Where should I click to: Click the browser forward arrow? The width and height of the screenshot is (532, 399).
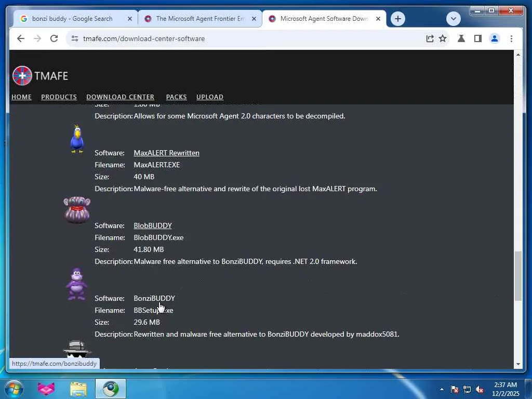[37, 38]
